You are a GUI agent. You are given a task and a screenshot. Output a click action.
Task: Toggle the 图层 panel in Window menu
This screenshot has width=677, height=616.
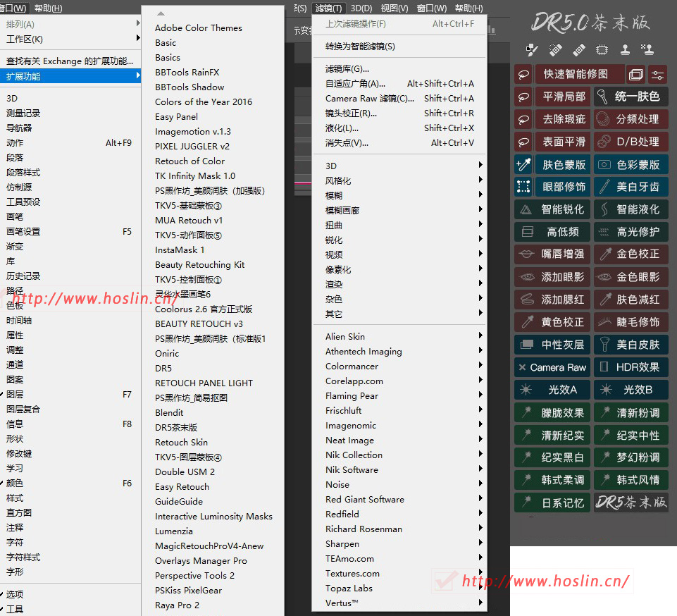tap(70, 395)
